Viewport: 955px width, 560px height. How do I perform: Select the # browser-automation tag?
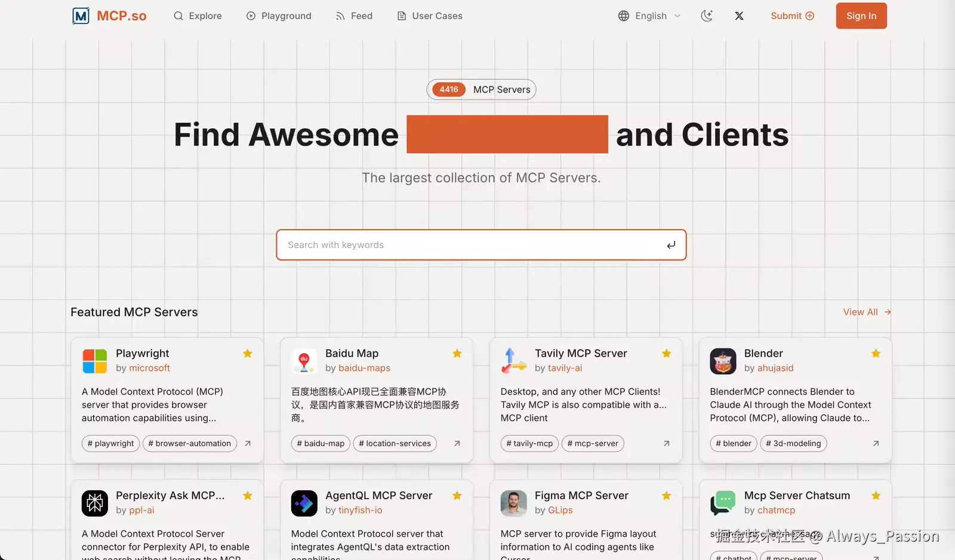point(190,444)
